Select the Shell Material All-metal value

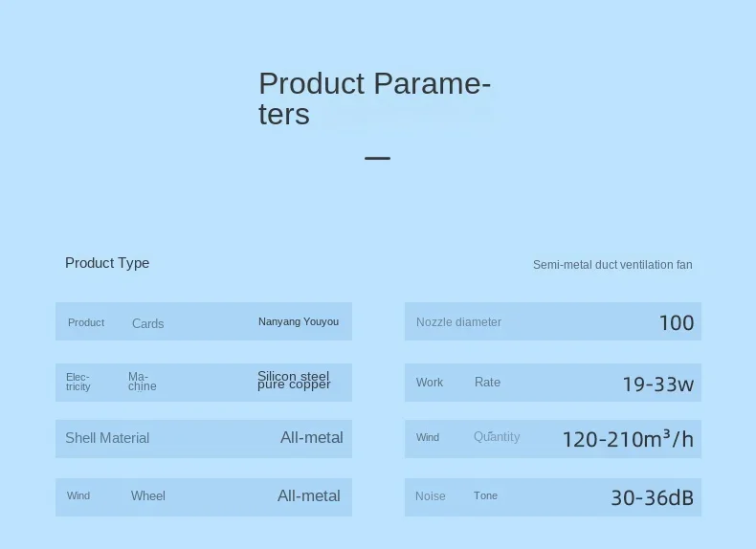coord(311,438)
